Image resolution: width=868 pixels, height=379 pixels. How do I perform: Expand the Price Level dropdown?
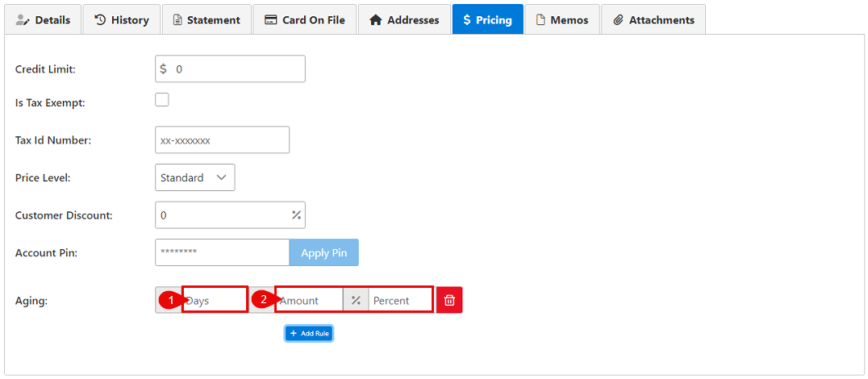(x=194, y=177)
